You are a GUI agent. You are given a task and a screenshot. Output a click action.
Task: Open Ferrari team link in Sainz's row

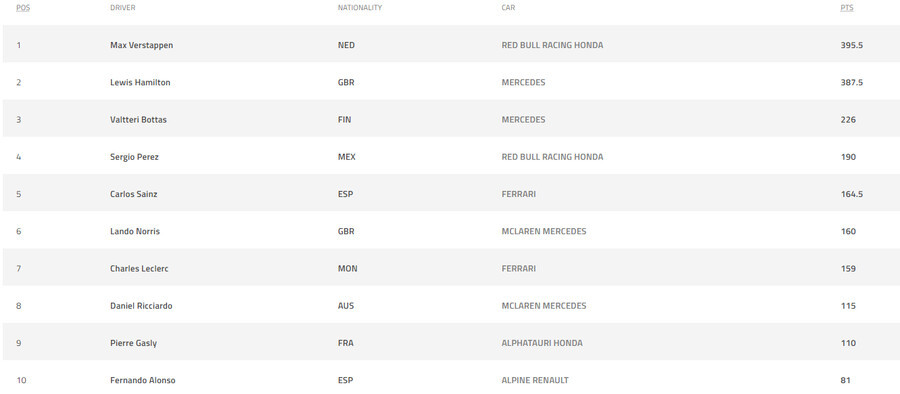pyautogui.click(x=519, y=194)
